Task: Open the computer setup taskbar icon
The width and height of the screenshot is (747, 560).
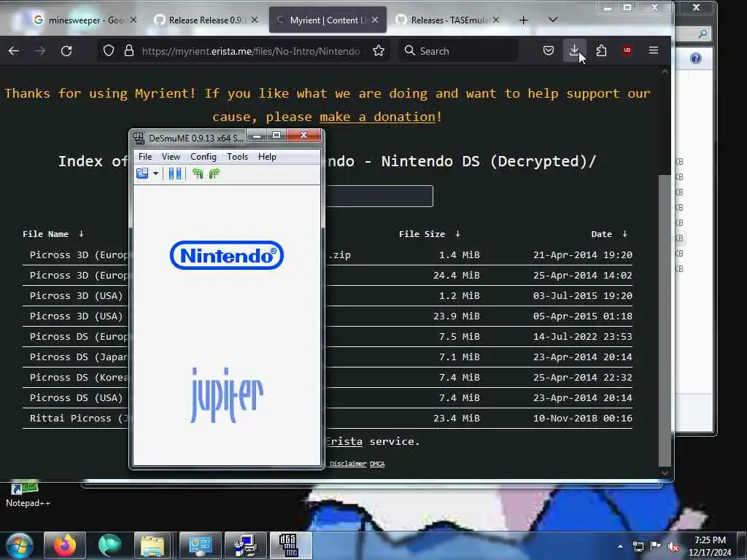Action: tap(245, 545)
